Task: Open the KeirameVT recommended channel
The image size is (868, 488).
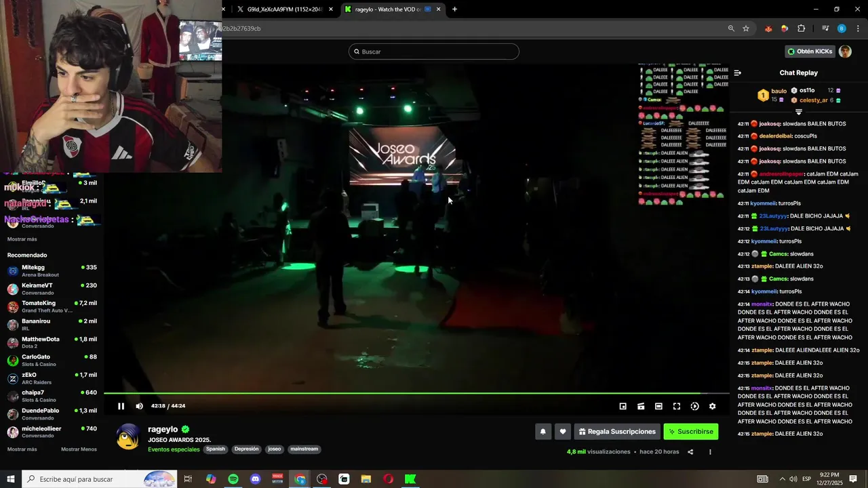Action: (x=52, y=289)
